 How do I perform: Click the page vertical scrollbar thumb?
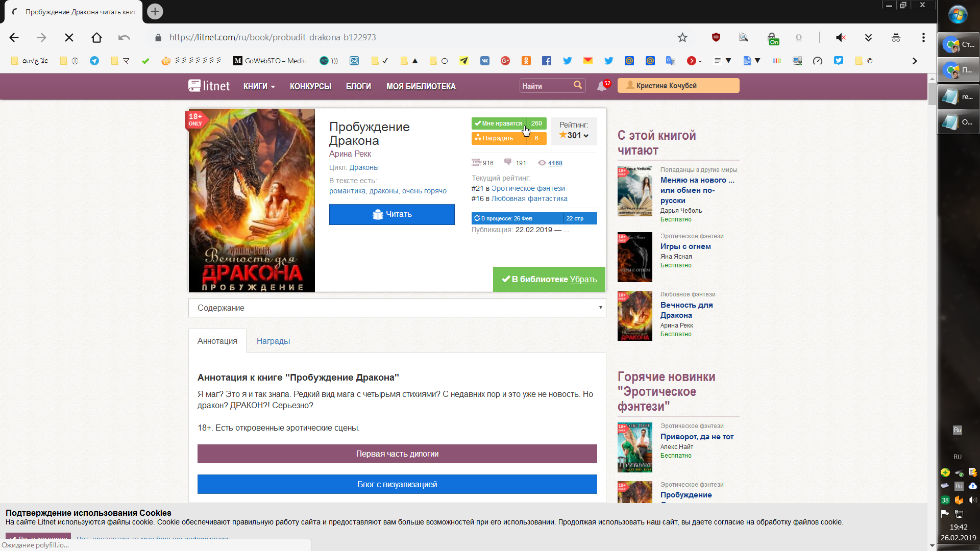point(932,94)
